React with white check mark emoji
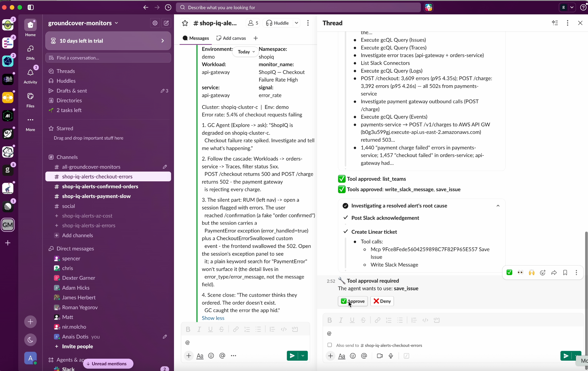588x371 pixels. point(509,272)
